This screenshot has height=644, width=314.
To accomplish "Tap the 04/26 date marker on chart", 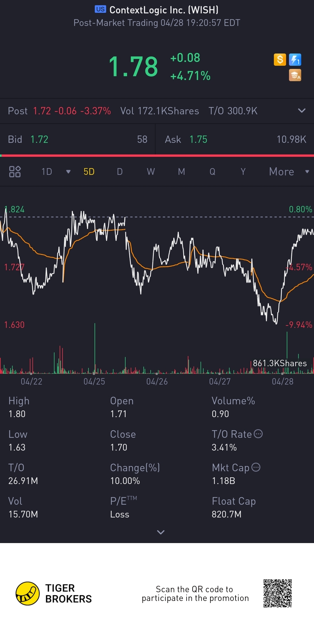I will pos(157,381).
